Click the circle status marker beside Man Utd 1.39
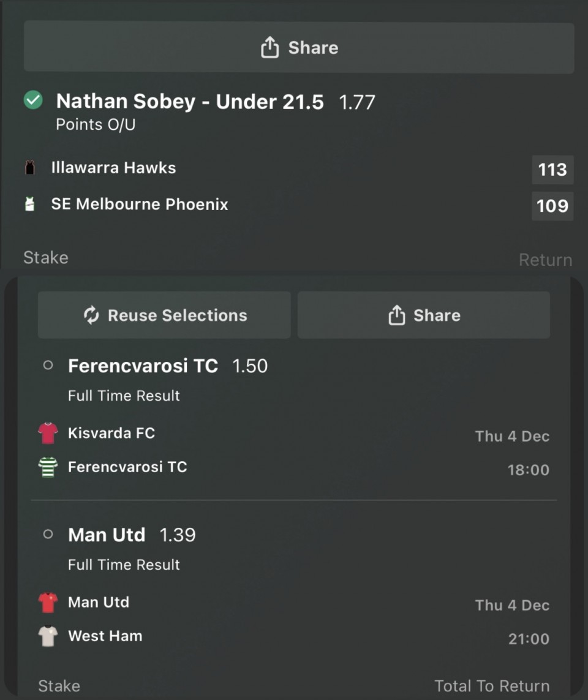 pyautogui.click(x=48, y=535)
